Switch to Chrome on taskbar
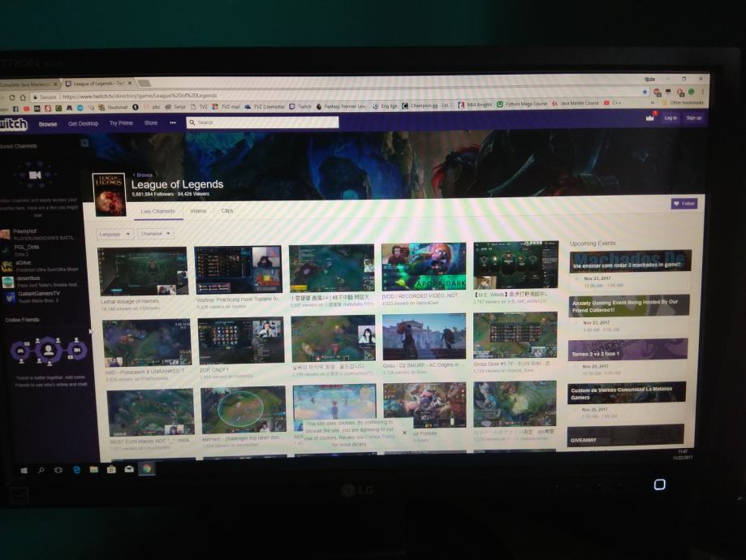Screen dimensions: 746x560 tap(147, 468)
